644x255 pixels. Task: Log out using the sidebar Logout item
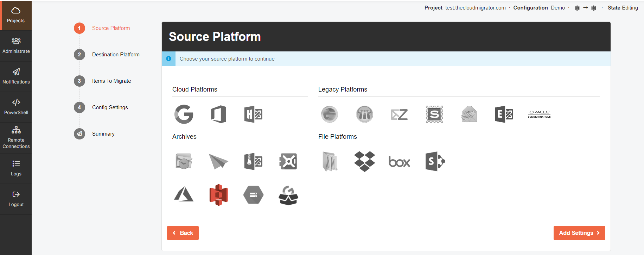[x=16, y=199]
